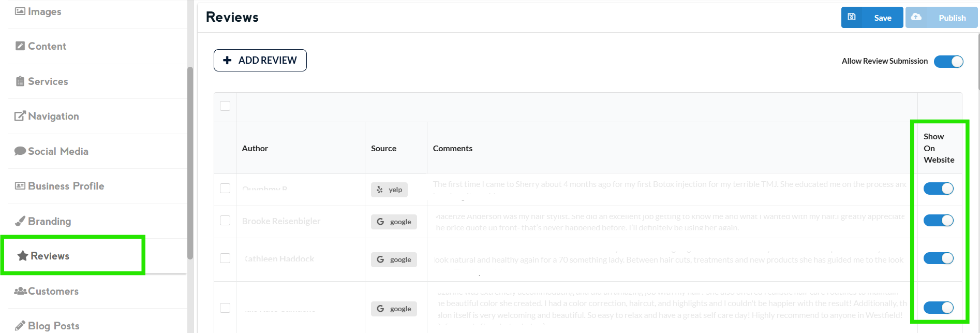Disable Show On Website for Brooke Reisenbigler
This screenshot has height=333, width=980.
coord(938,221)
